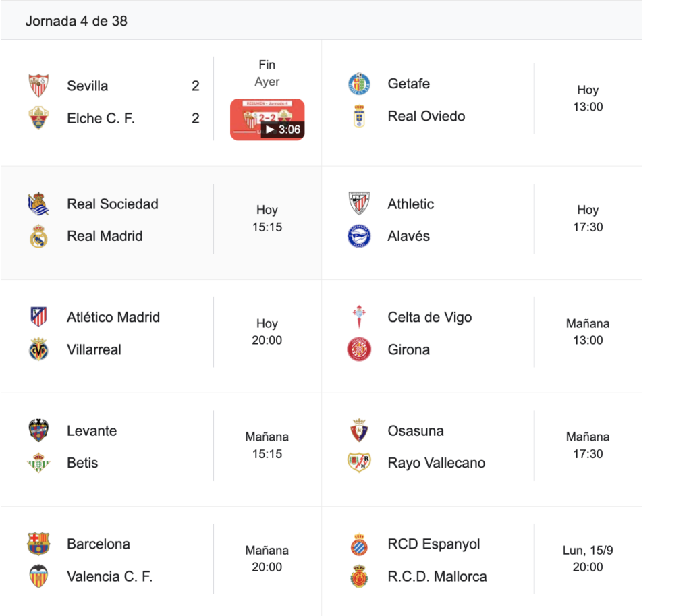Click the Atlético Madrid crest
Image resolution: width=691 pixels, height=616 pixels.
pyautogui.click(x=38, y=317)
